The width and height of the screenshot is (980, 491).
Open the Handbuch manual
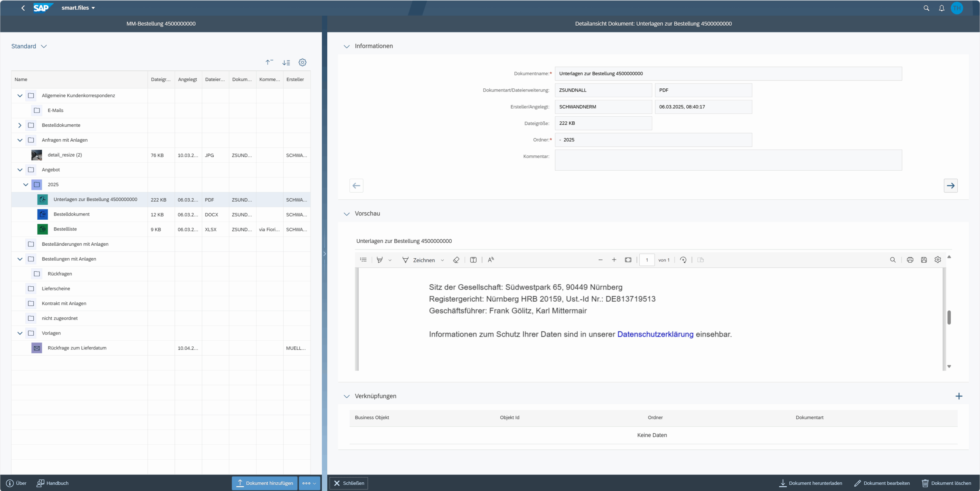point(52,483)
